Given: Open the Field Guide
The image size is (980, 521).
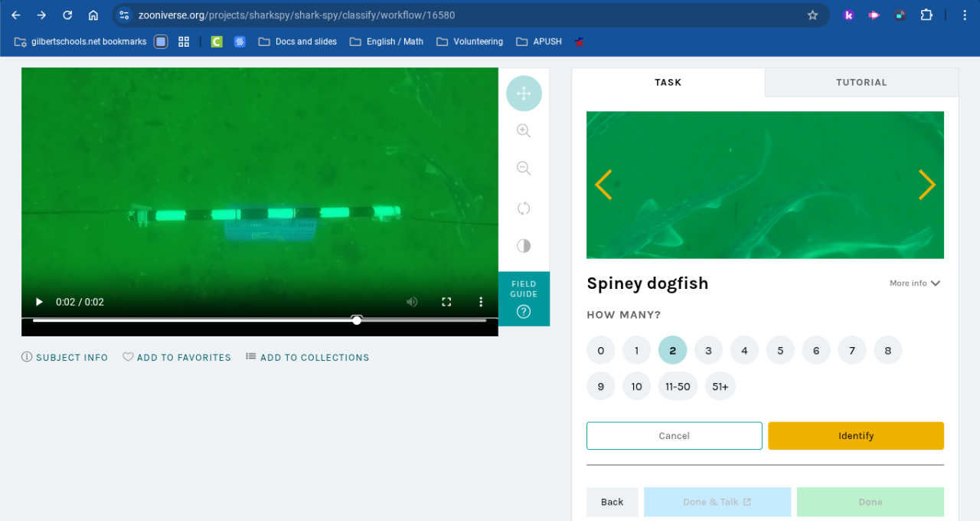Looking at the screenshot, I should point(524,299).
